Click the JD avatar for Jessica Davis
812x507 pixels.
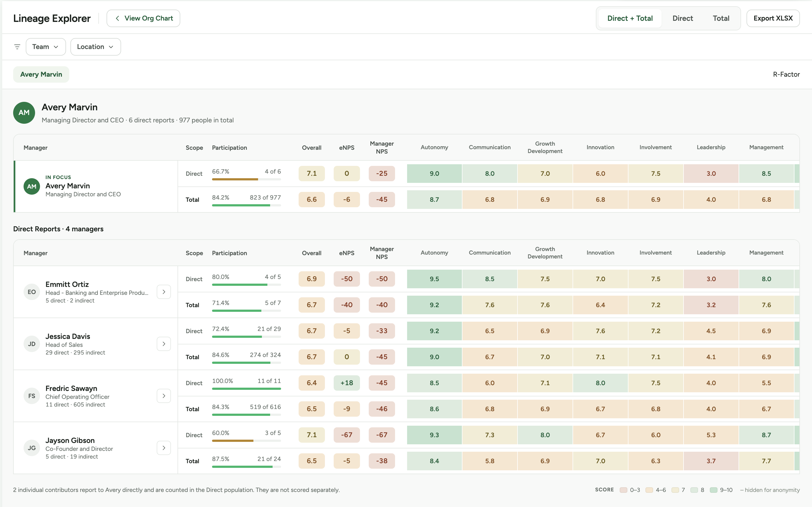pyautogui.click(x=32, y=344)
